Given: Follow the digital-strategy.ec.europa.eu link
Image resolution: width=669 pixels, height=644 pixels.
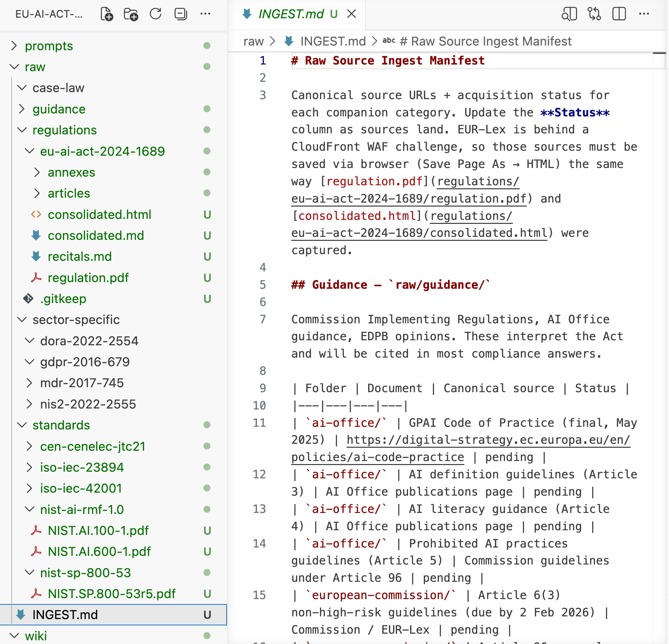Looking at the screenshot, I should pos(488,440).
